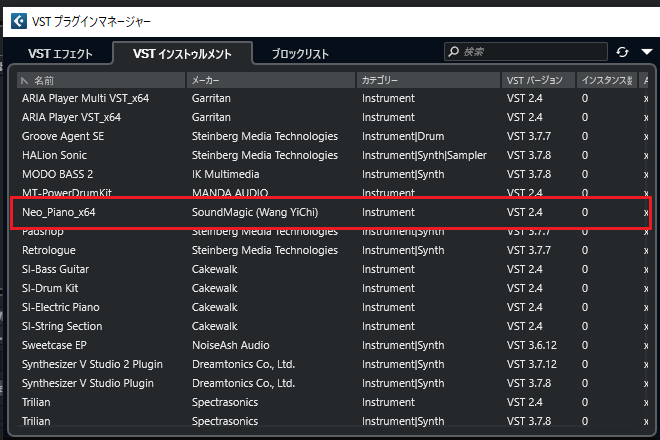Viewport: 660px width, 440px height.
Task: Sort by the メーカー column header
Action: (x=271, y=80)
